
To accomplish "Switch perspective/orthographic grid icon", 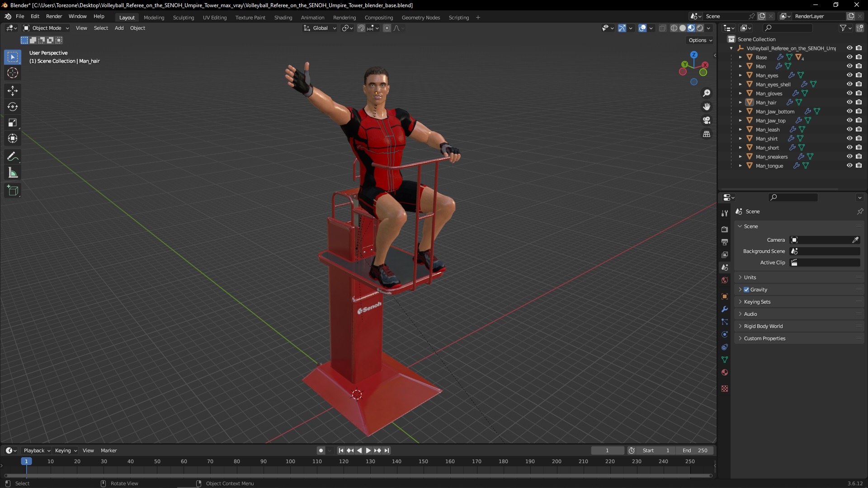I will [x=706, y=134].
